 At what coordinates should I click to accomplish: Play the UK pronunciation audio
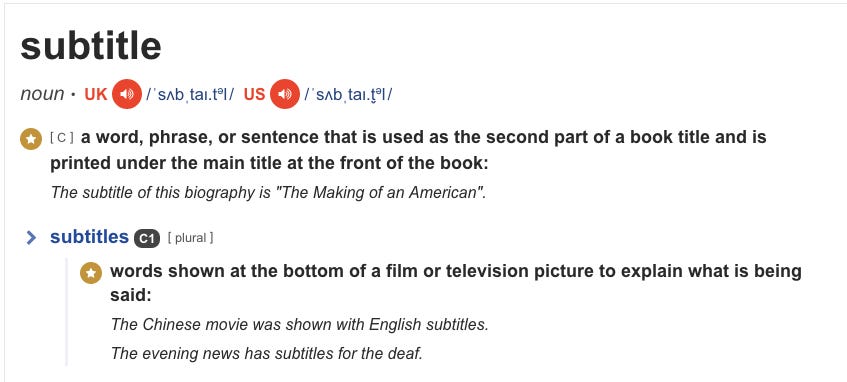click(127, 94)
